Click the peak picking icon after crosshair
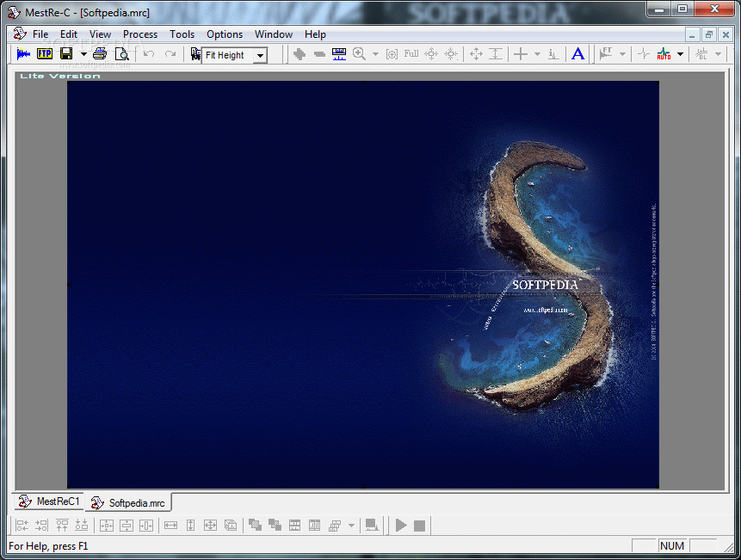Screen dimensions: 741x560 [553, 54]
